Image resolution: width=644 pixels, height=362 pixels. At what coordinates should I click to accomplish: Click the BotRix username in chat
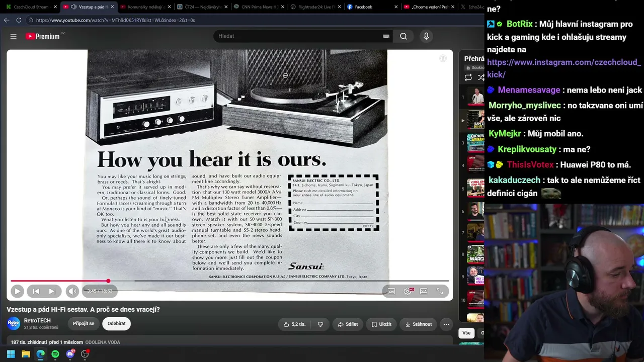[520, 24]
